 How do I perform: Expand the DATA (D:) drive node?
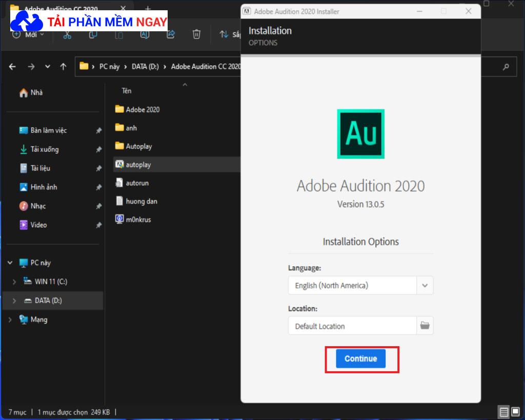pyautogui.click(x=14, y=301)
